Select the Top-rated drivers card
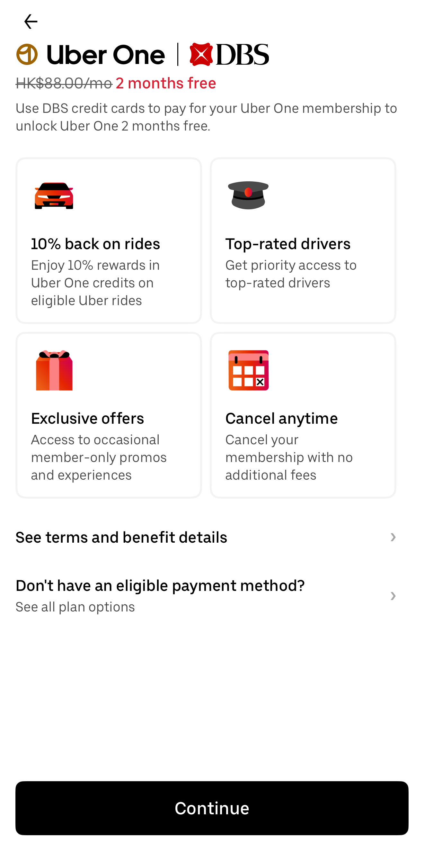Viewport: 424px width, 868px height. tap(303, 240)
